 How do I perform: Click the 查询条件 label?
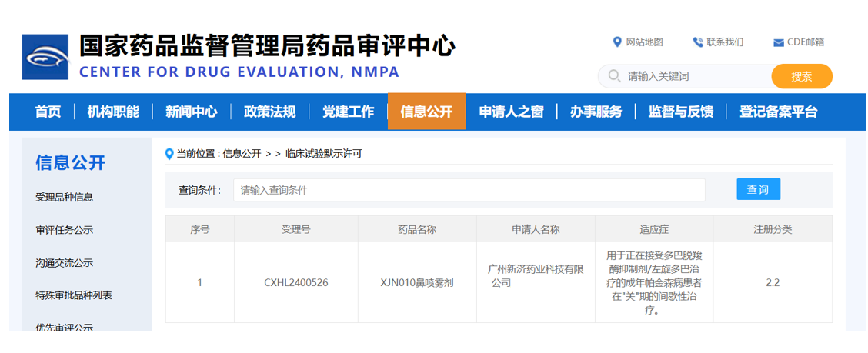pyautogui.click(x=199, y=190)
